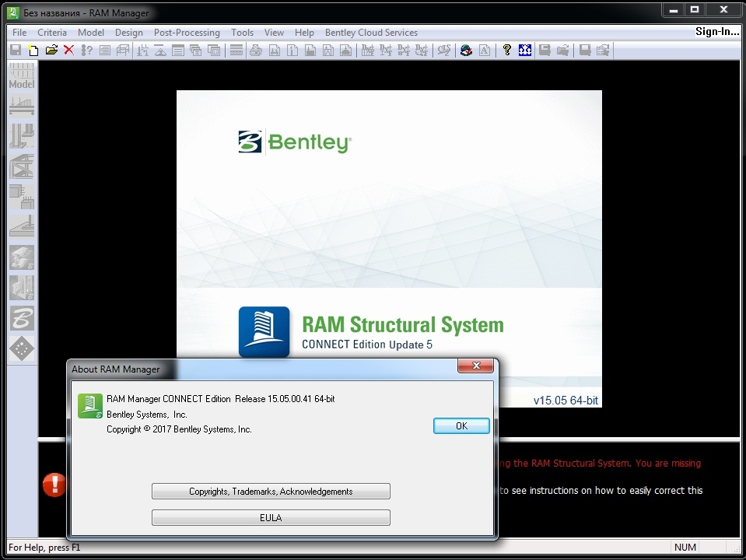This screenshot has height=560, width=746.
Task: Click the For Help, press F1 status text
Action: pos(44,547)
